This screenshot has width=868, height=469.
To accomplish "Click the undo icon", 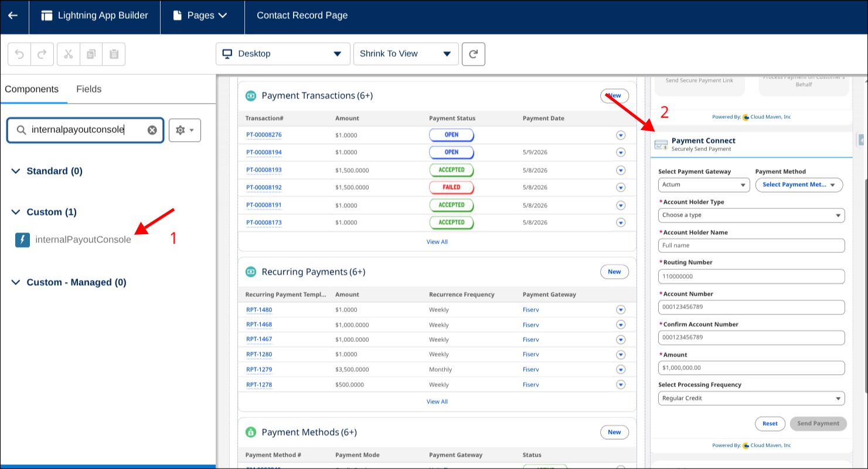I will tap(19, 54).
